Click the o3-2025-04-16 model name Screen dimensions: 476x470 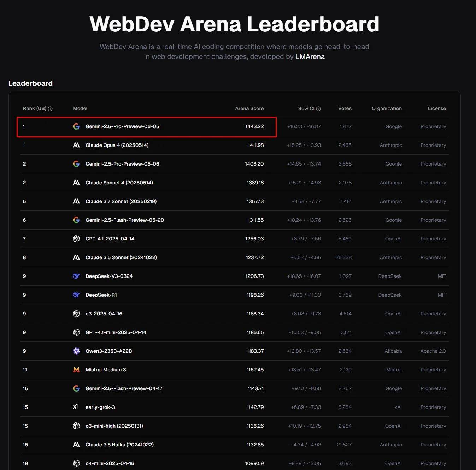pos(104,314)
